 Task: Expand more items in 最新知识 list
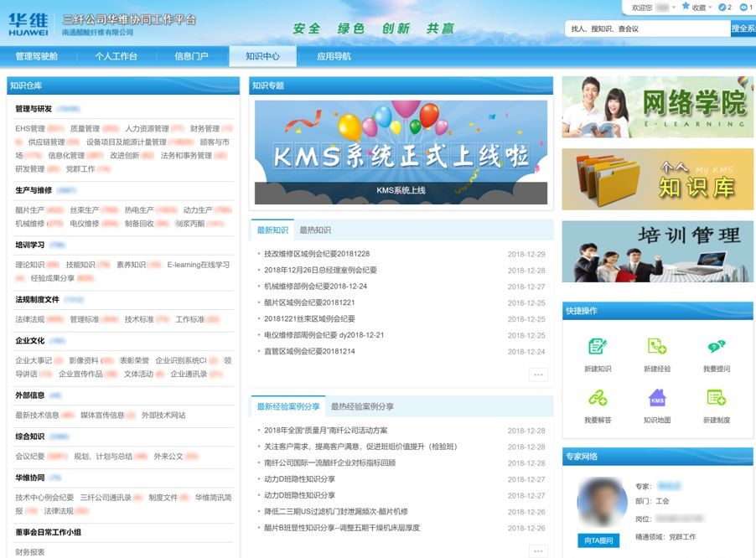coord(536,375)
